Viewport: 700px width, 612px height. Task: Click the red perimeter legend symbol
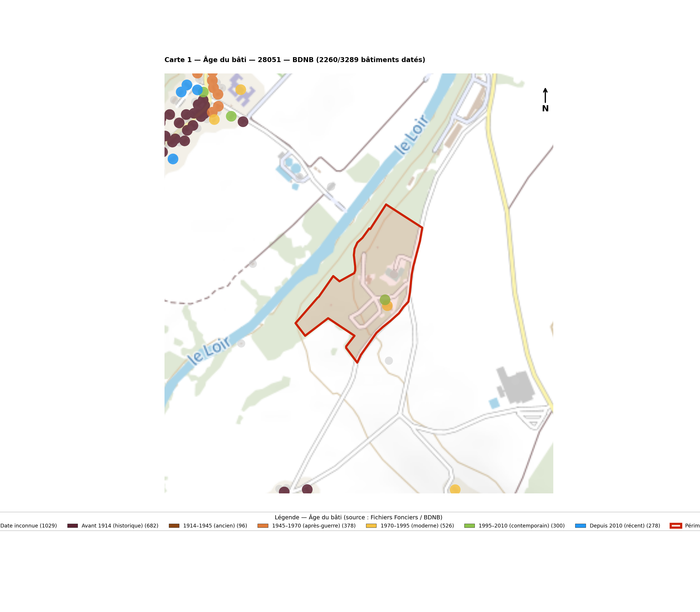click(x=676, y=526)
